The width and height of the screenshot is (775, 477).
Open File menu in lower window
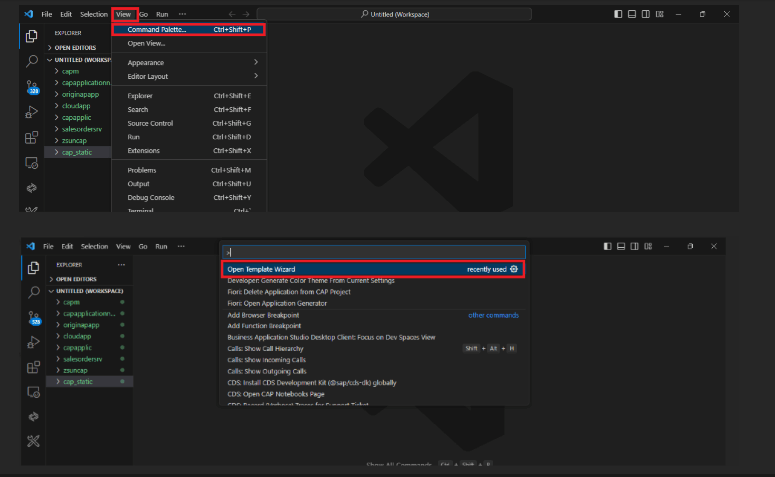coord(48,246)
